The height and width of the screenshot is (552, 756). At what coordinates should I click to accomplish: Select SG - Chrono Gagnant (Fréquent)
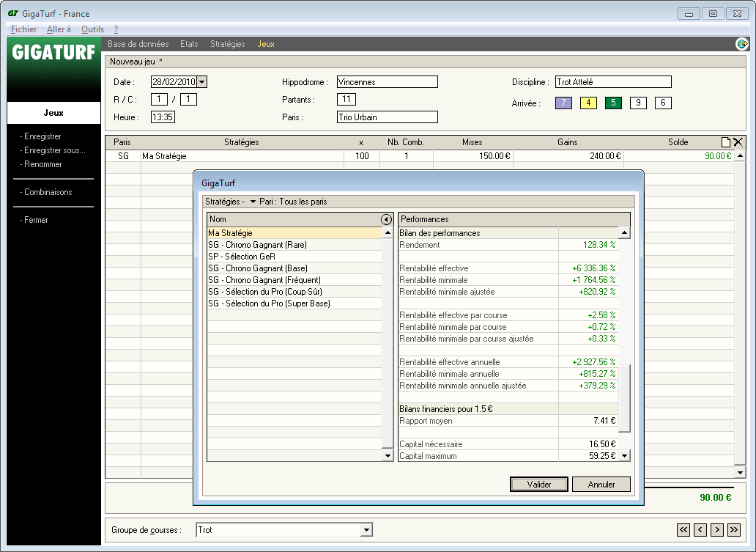(x=294, y=280)
